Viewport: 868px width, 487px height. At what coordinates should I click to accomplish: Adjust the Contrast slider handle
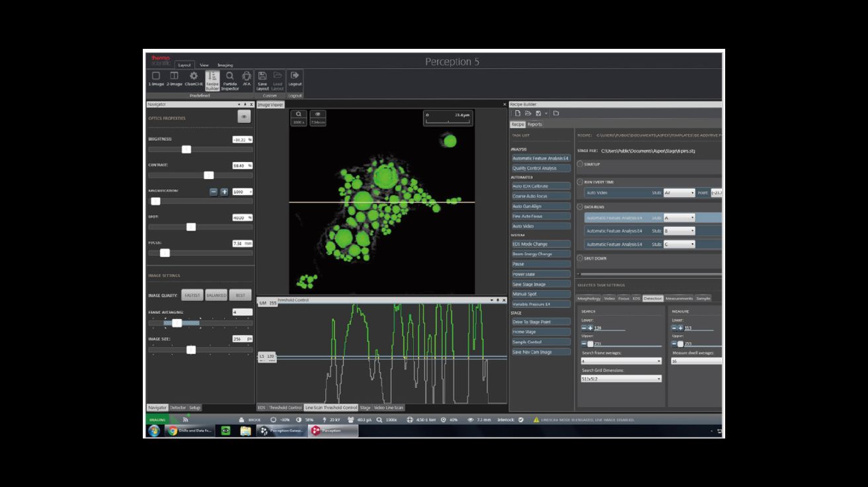[x=209, y=175]
